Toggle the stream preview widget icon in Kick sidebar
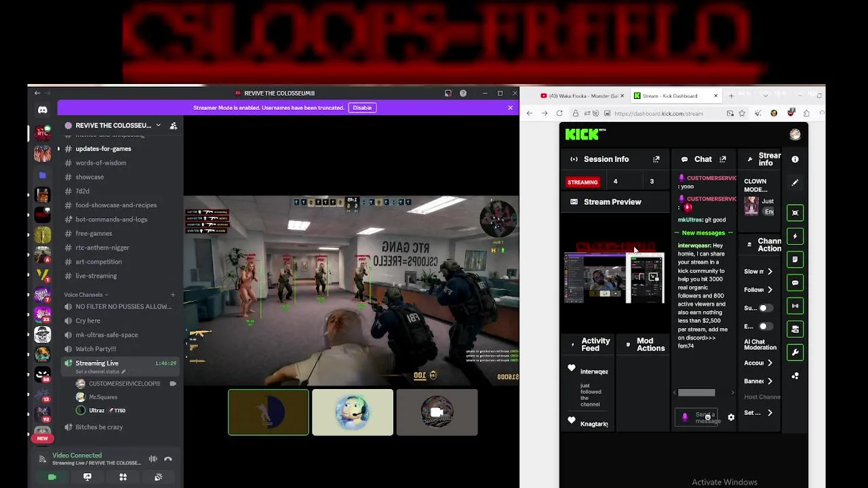This screenshot has height=488, width=868. (795, 213)
